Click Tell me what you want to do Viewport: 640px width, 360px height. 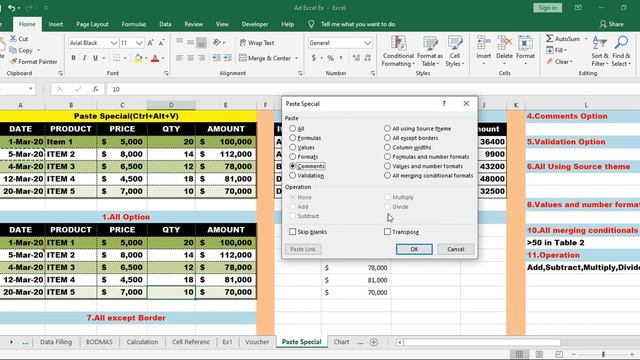[358, 24]
